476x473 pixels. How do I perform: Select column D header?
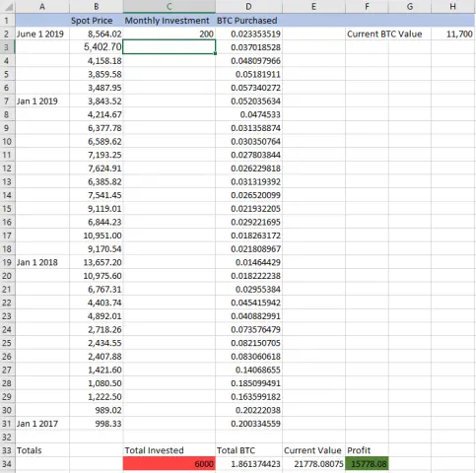[248, 6]
